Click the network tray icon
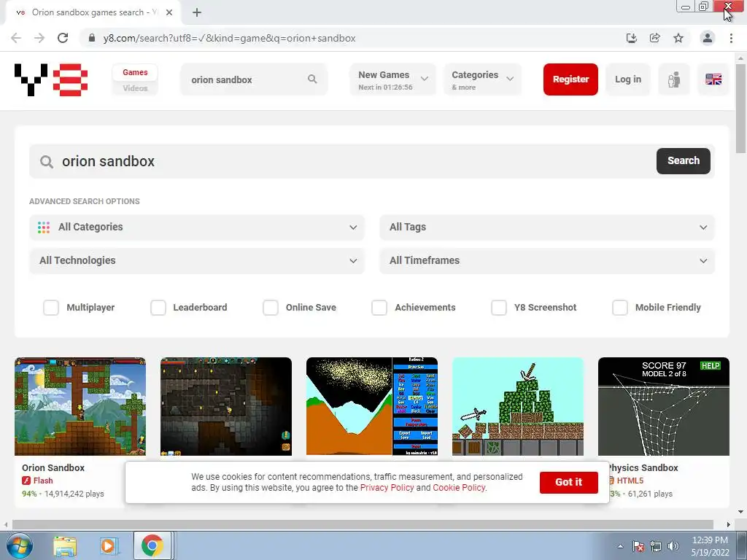This screenshot has height=560, width=747. (x=656, y=546)
